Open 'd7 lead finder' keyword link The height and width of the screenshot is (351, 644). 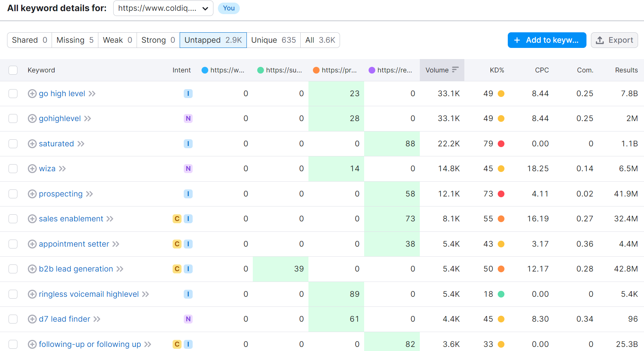(x=65, y=319)
